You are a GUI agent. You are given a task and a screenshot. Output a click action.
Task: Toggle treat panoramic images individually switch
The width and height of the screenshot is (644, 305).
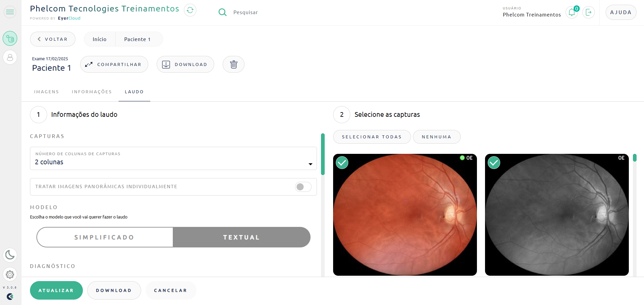click(303, 187)
